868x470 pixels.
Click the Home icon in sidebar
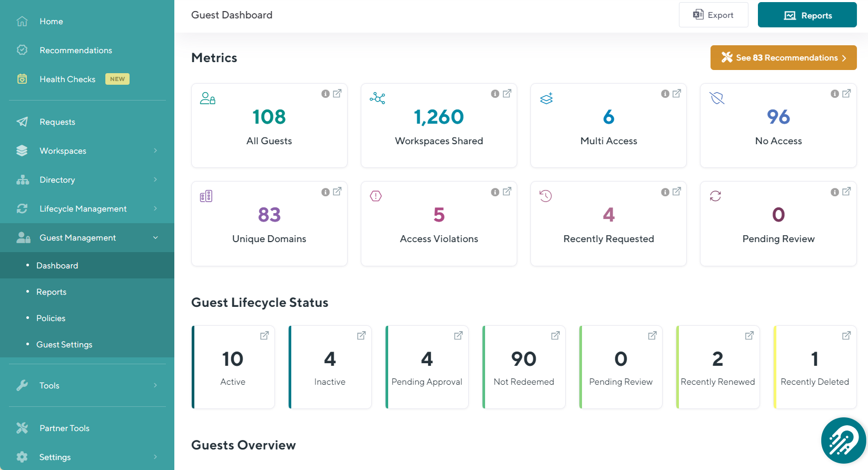22,22
